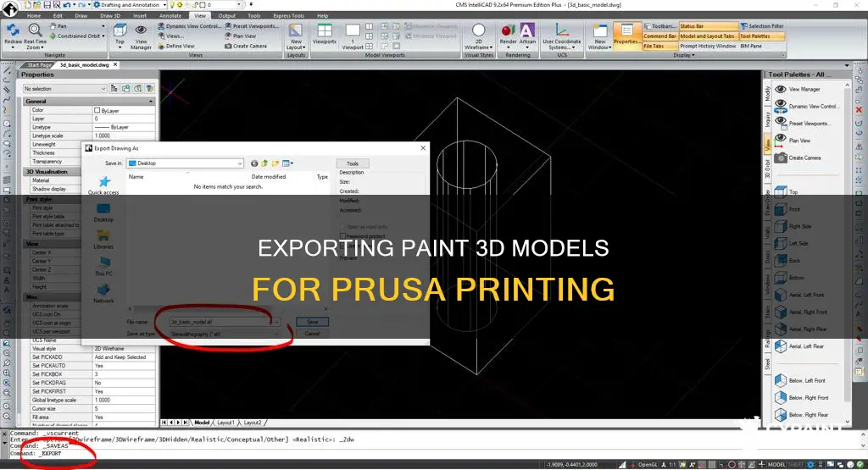Expand the Top view dropdown in ribbon
The image size is (868, 470).
coord(120,47)
